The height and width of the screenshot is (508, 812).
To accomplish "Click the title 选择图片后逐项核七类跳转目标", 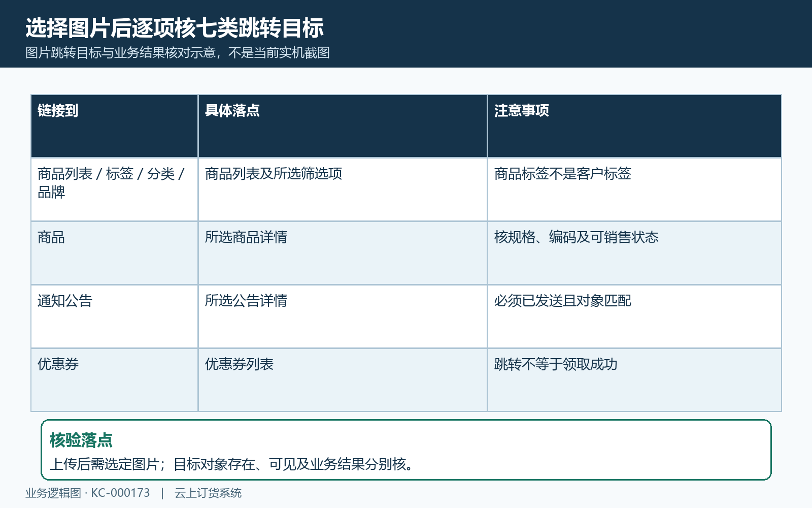I will [x=175, y=28].
